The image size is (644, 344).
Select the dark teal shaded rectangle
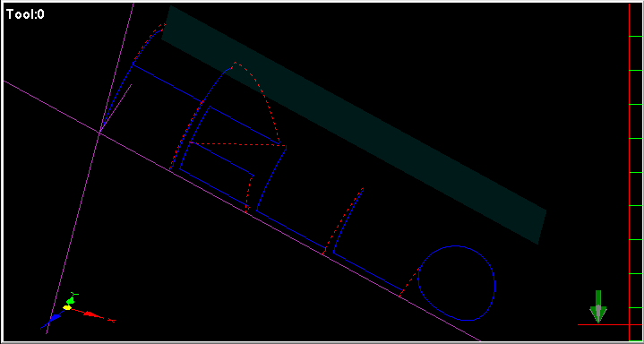pyautogui.click(x=353, y=125)
